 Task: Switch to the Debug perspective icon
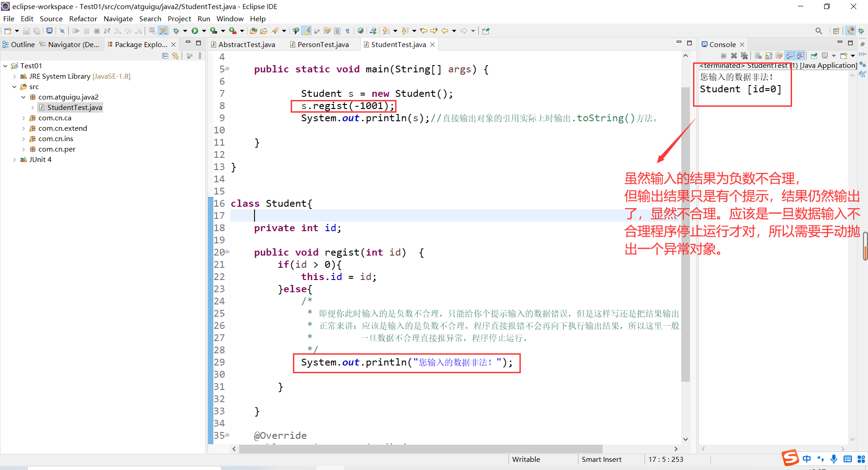point(861,31)
